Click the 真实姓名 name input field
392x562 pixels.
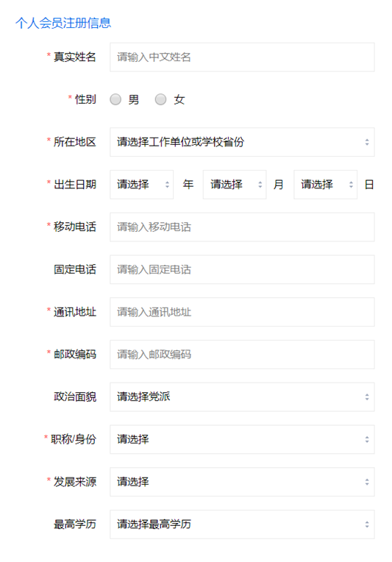(242, 57)
